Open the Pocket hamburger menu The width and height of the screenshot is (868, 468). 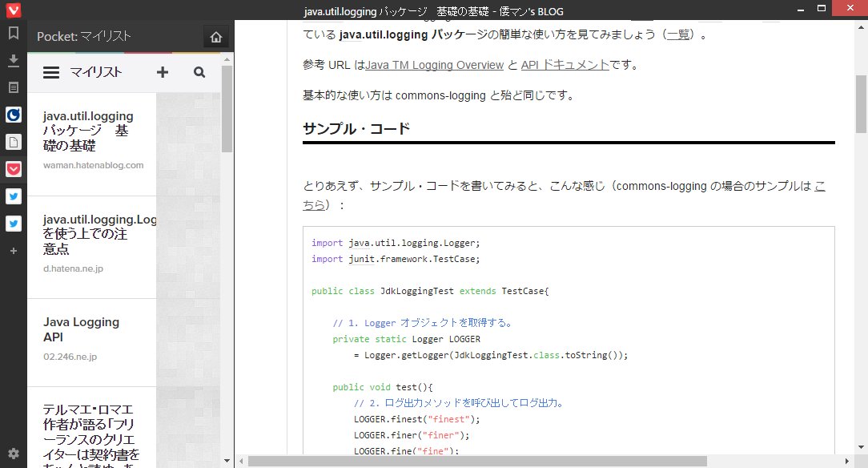[x=51, y=73]
